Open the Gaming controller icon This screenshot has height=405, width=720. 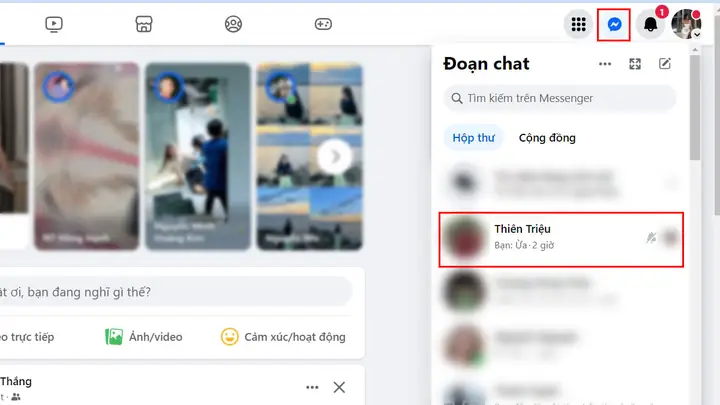323,24
